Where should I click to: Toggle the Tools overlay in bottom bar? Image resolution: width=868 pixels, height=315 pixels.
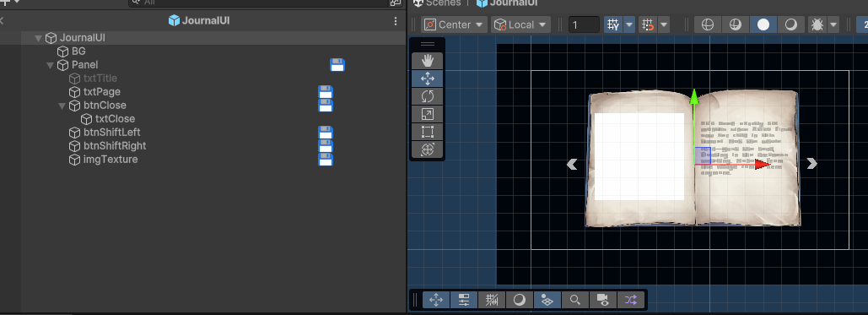point(436,300)
